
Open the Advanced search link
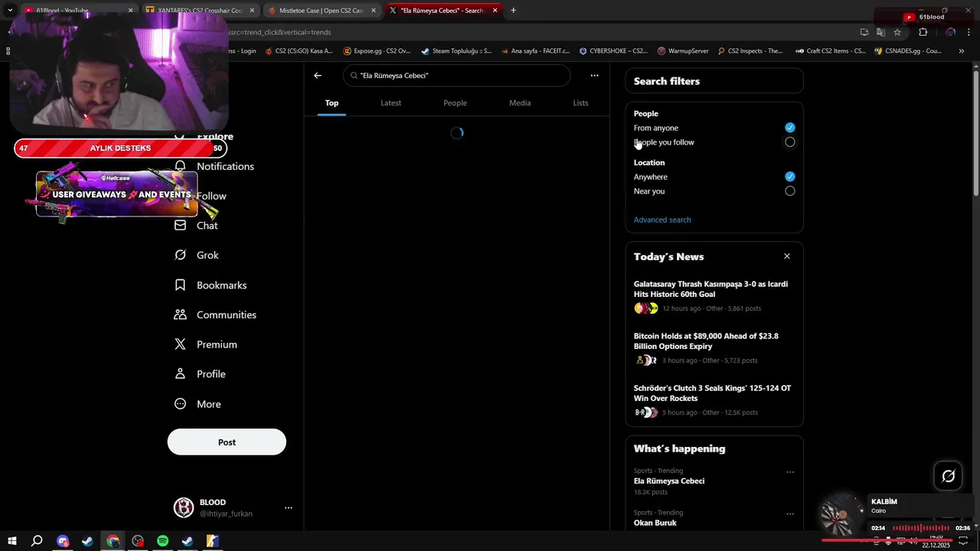662,220
